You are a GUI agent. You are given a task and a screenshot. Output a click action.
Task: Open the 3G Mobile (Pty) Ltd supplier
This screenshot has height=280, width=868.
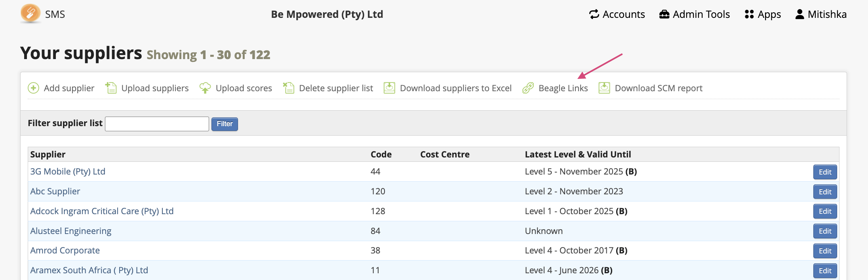68,171
